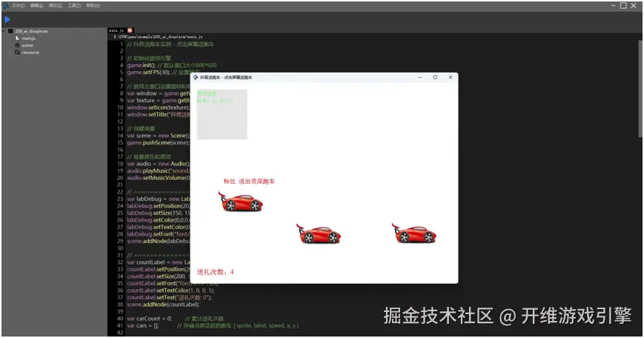Click the main.js file icon in tree
Image resolution: width=644 pixels, height=338 pixels.
point(17,39)
